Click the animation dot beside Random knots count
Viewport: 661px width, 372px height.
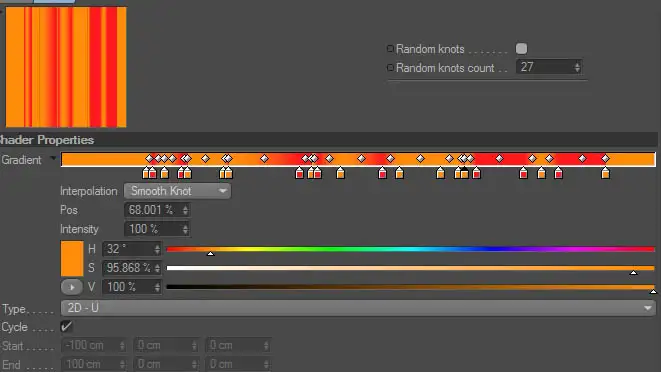390,67
